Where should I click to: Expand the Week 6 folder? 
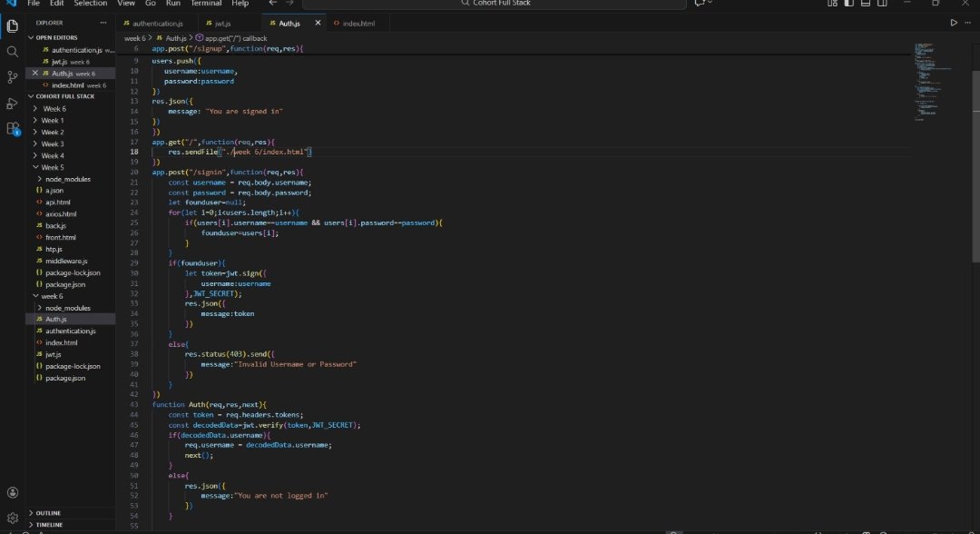54,109
